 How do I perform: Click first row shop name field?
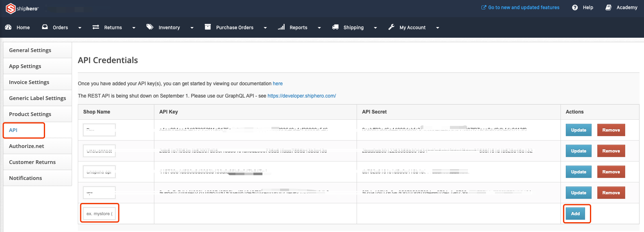point(99,130)
